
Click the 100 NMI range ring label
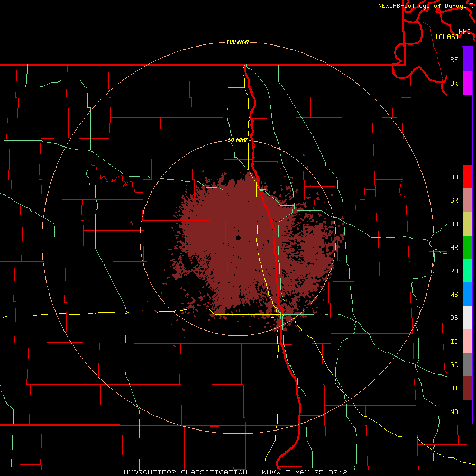[x=237, y=42]
